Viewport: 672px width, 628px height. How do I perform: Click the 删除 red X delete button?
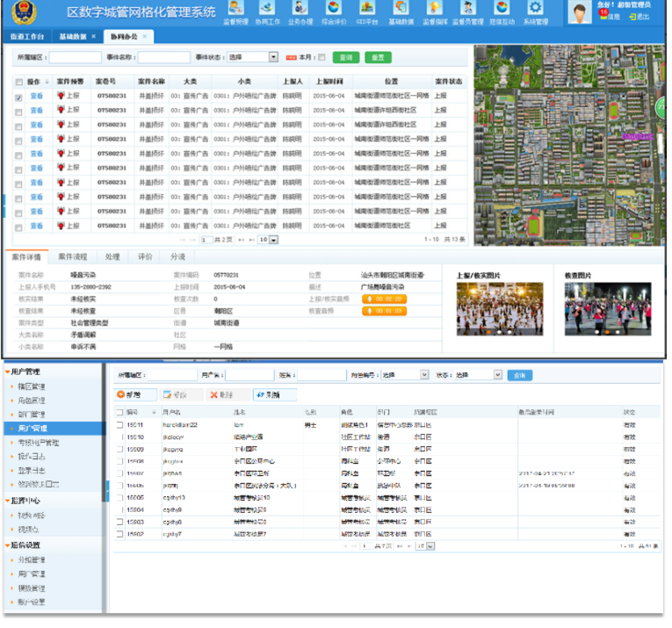228,394
